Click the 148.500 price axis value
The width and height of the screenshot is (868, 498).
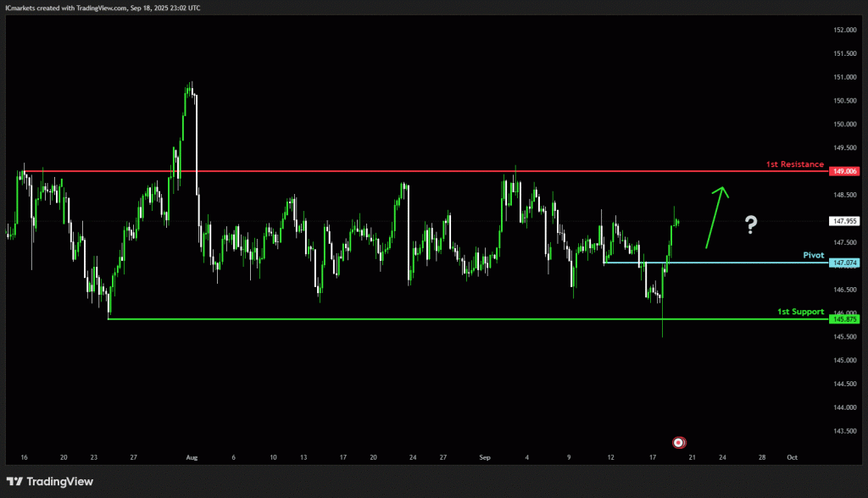[845, 195]
